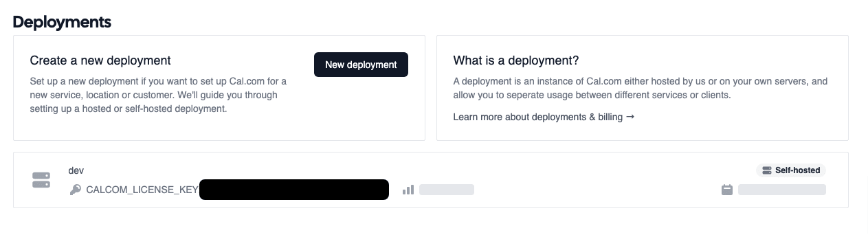Click the deployment instance explanation paragraph
This screenshot has width=868, height=248.
pos(641,88)
